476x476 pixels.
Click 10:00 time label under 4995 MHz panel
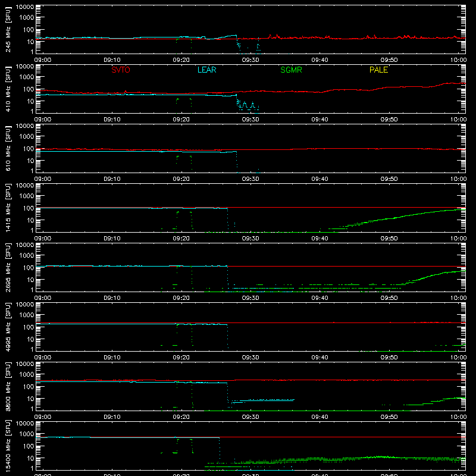click(x=458, y=358)
